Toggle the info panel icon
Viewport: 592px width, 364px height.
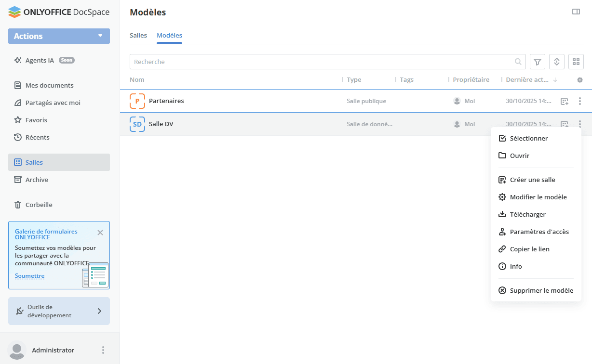point(576,12)
